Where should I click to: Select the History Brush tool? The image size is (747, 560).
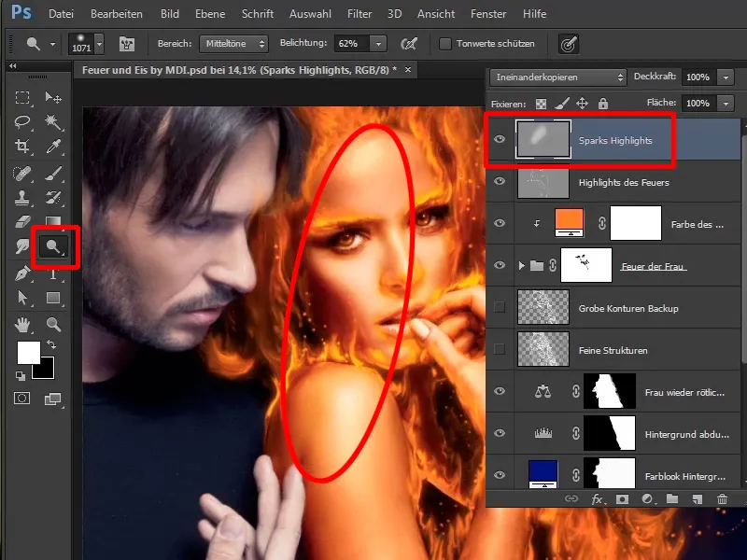(x=53, y=198)
